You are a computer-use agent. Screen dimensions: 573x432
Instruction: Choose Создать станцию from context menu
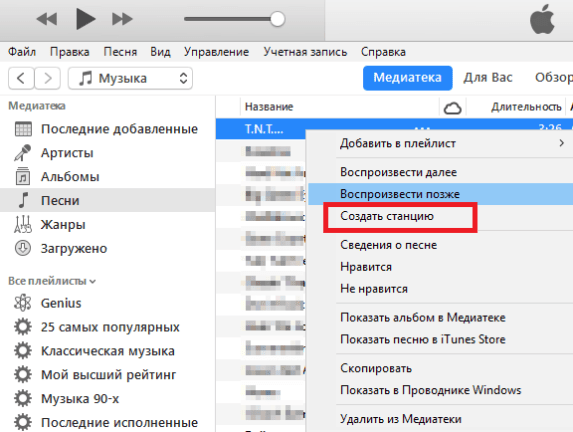[x=387, y=216]
